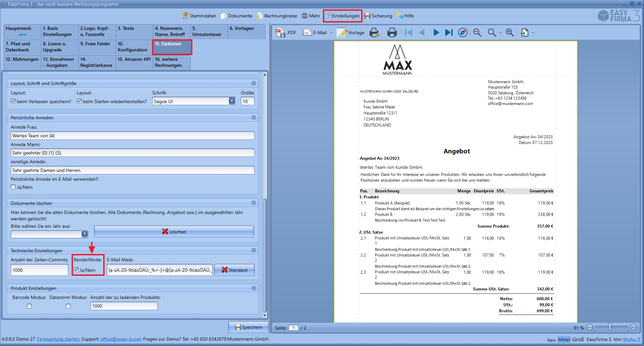Viewport: 644px width, 346px height.
Task: Click the Anrede Frau text field
Action: click(132, 135)
